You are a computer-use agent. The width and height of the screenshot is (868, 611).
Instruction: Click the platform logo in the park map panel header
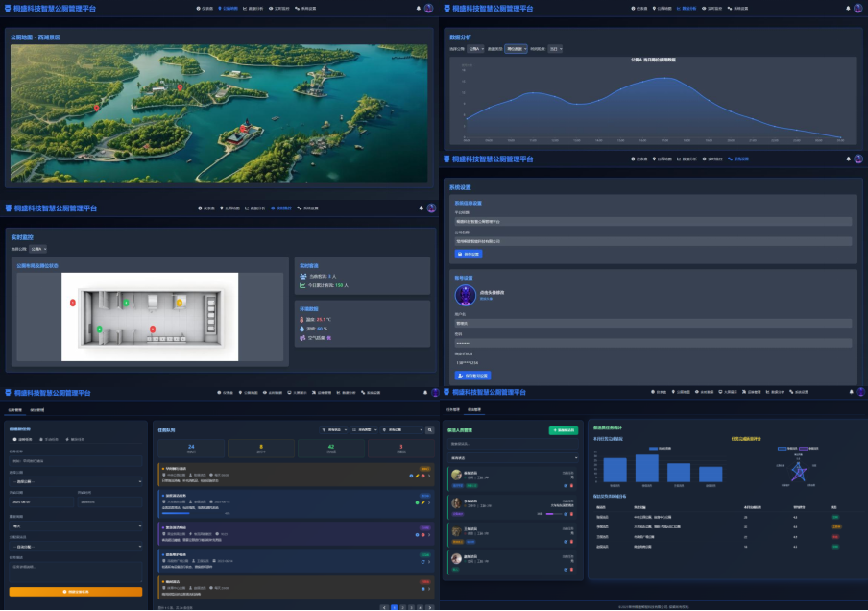pos(8,9)
